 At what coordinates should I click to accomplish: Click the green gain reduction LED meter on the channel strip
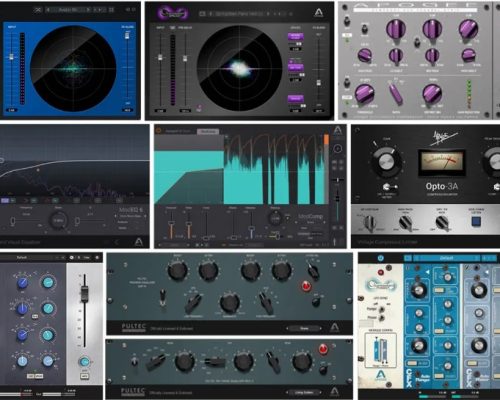pos(469,93)
